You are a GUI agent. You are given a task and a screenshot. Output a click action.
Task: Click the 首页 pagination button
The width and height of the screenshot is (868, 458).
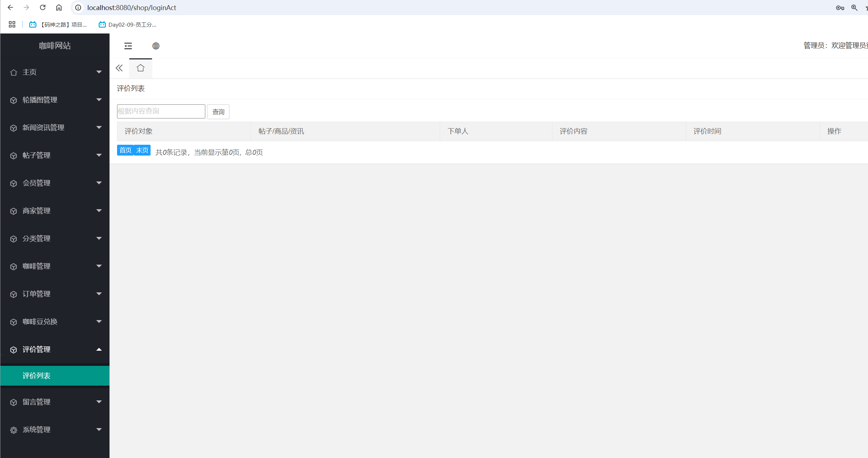(125, 150)
